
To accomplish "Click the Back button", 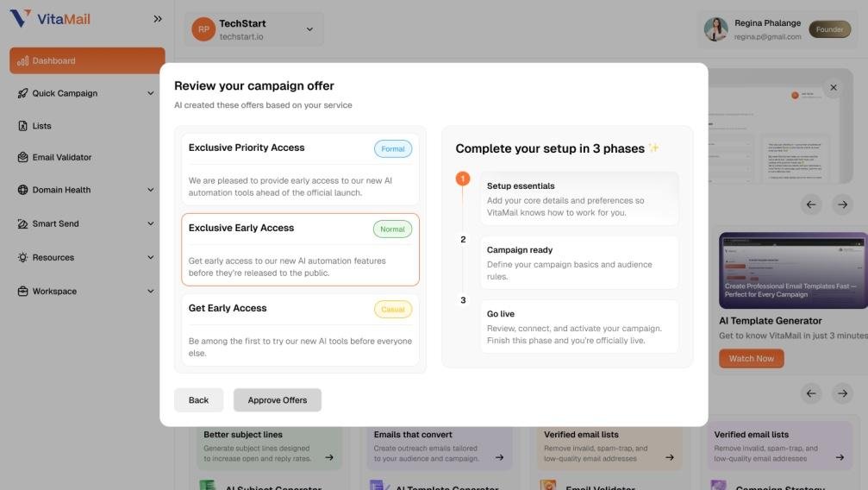I will click(x=199, y=400).
